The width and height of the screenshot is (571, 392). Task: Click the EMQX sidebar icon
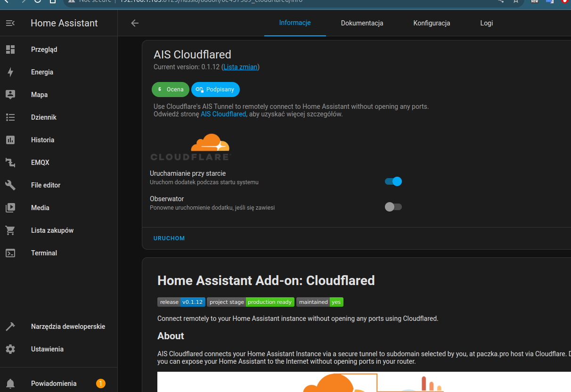[10, 163]
